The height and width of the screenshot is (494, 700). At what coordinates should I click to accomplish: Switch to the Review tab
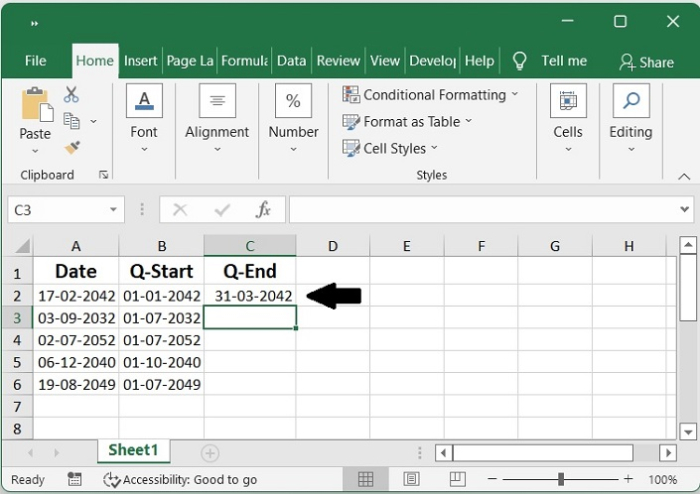click(338, 61)
